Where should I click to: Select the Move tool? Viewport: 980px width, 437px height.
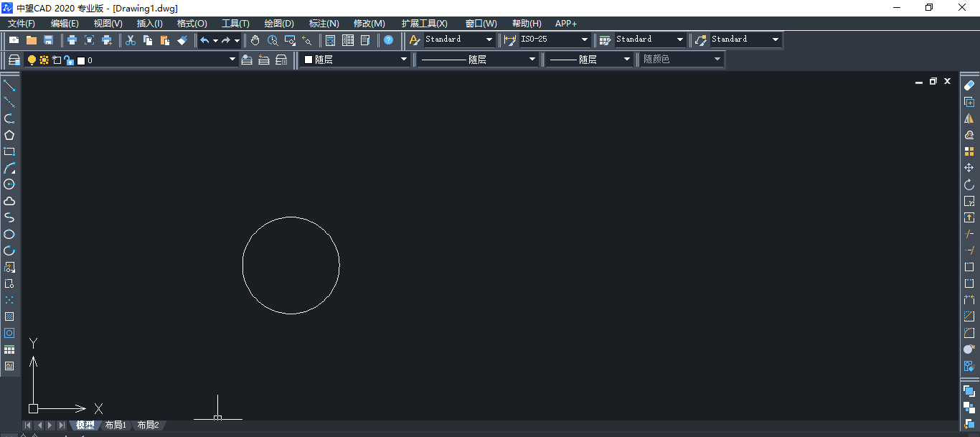point(969,168)
